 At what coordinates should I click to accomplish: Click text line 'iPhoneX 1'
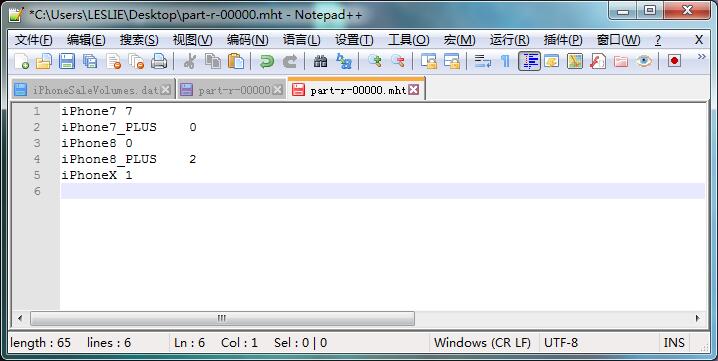(x=97, y=175)
